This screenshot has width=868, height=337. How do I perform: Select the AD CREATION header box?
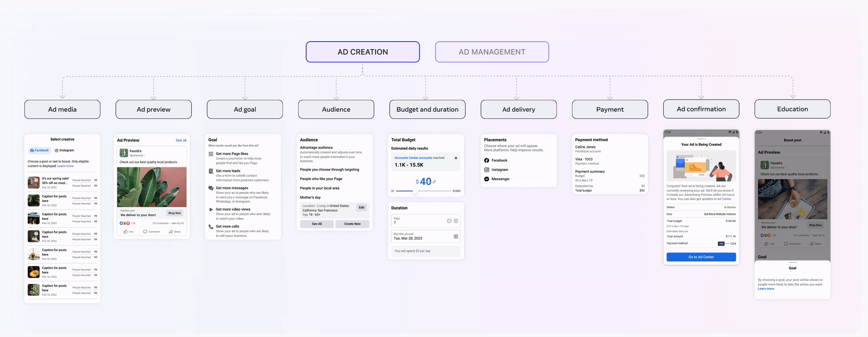(x=363, y=52)
